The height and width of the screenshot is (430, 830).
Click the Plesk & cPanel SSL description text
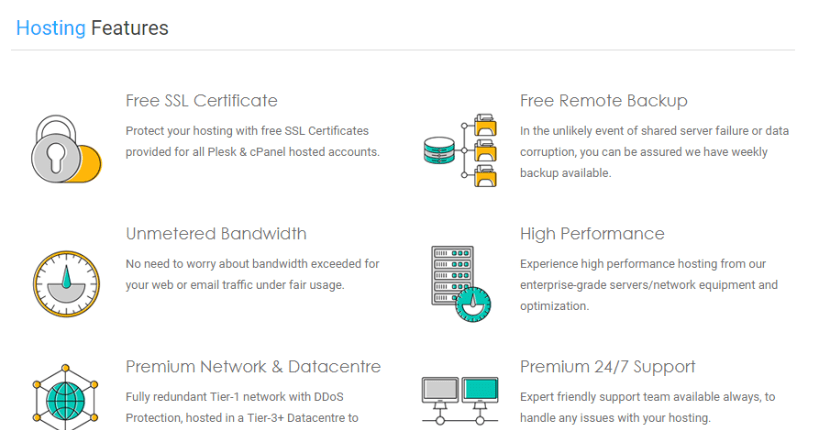(252, 141)
